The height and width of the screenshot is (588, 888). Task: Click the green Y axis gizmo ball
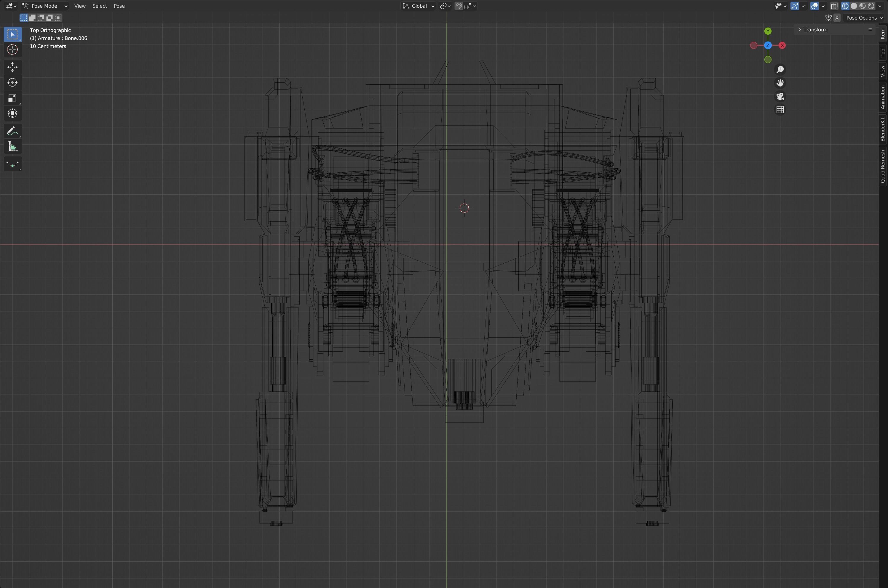coord(768,31)
